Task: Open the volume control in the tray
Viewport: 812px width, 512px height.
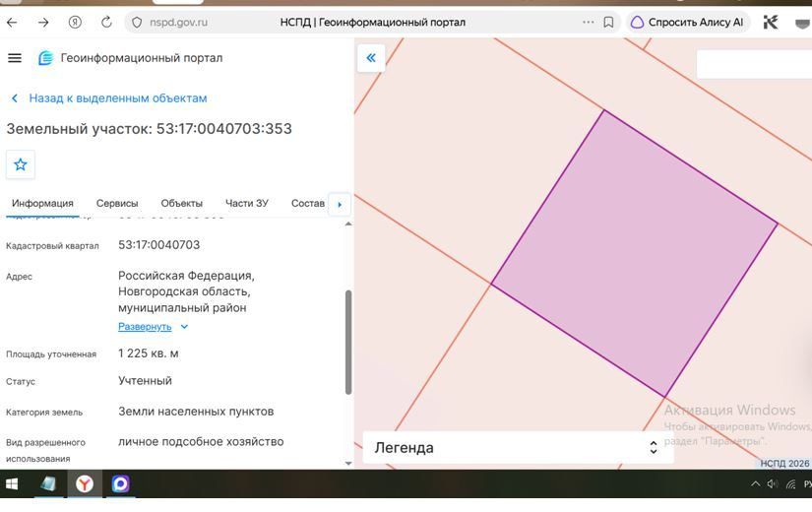Action: (x=773, y=484)
